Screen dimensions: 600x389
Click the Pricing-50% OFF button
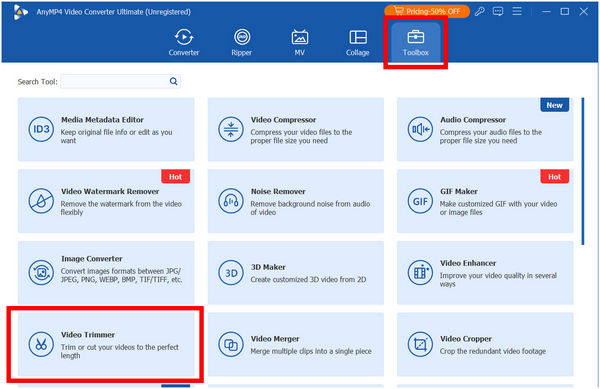coord(427,11)
